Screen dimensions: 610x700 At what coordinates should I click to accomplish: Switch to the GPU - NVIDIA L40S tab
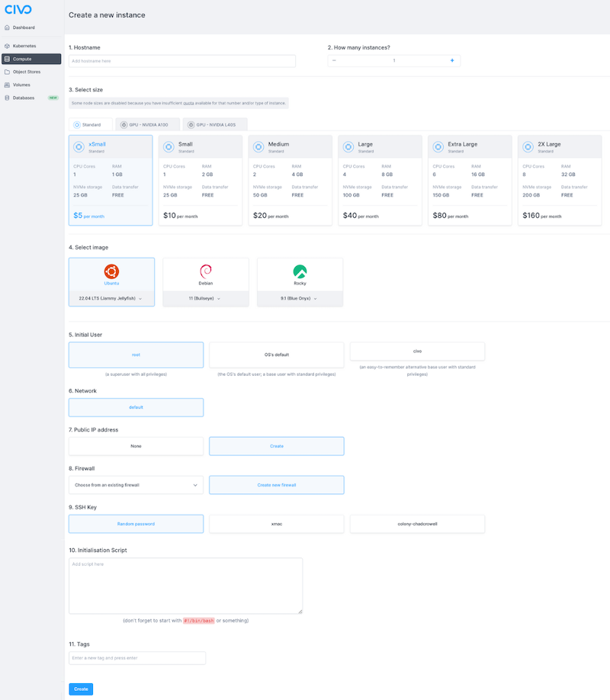coord(215,124)
